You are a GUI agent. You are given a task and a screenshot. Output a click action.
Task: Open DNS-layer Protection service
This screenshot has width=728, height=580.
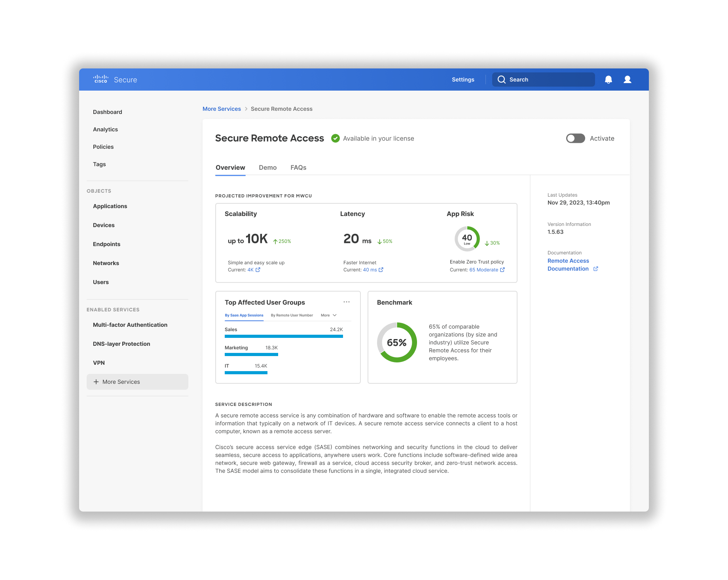pos(121,344)
